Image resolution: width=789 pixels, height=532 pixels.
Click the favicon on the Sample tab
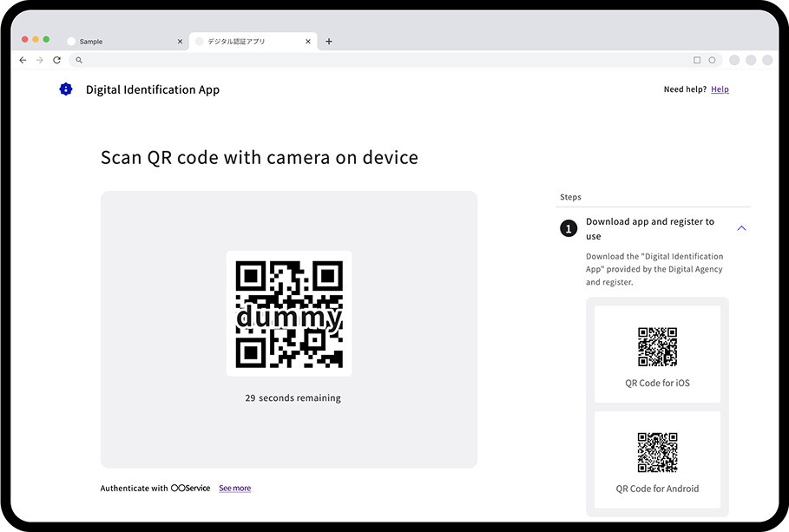point(73,41)
